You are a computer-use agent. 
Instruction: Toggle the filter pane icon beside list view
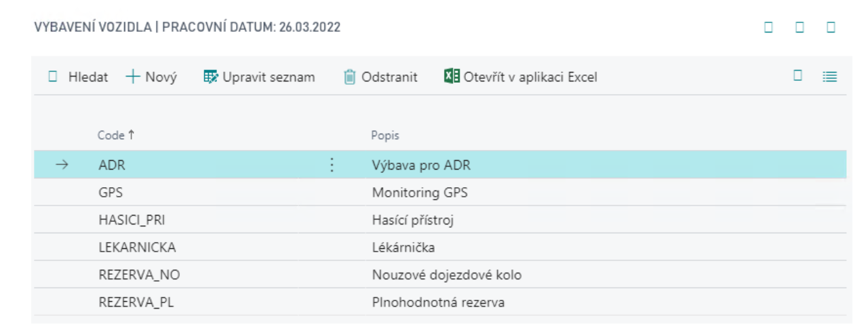coord(798,76)
